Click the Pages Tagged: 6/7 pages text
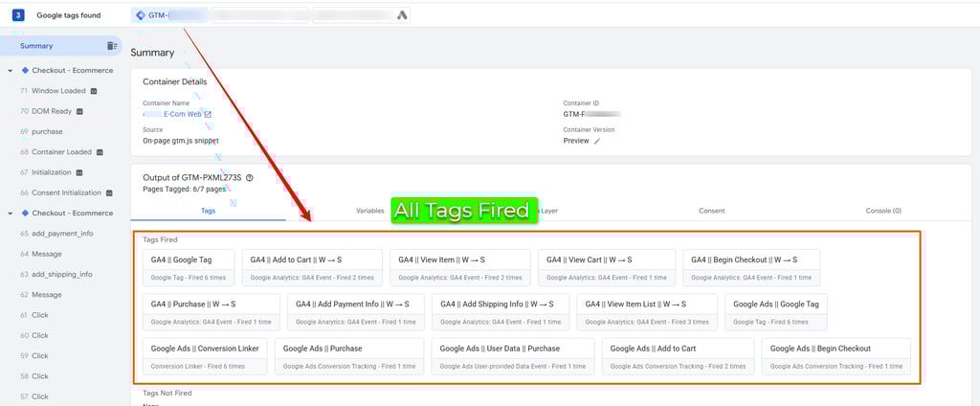980x406 pixels. 185,189
